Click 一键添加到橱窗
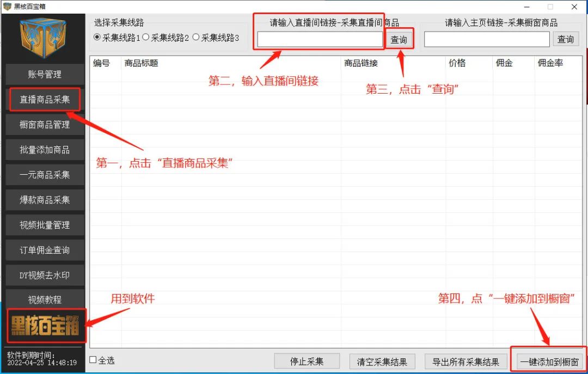This screenshot has height=374, width=588. 549,361
